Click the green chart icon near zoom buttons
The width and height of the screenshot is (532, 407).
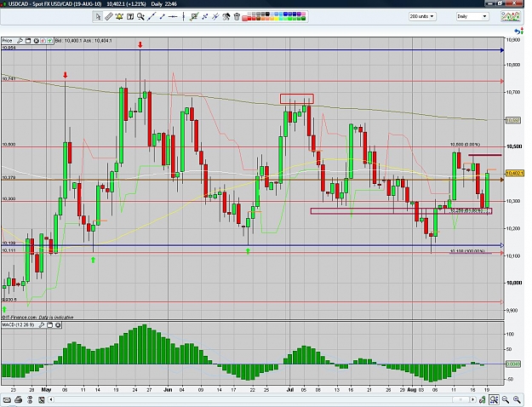pyautogui.click(x=483, y=399)
